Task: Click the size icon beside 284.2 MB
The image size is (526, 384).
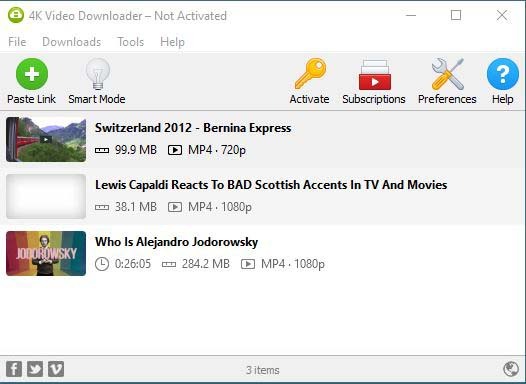Action: click(169, 265)
